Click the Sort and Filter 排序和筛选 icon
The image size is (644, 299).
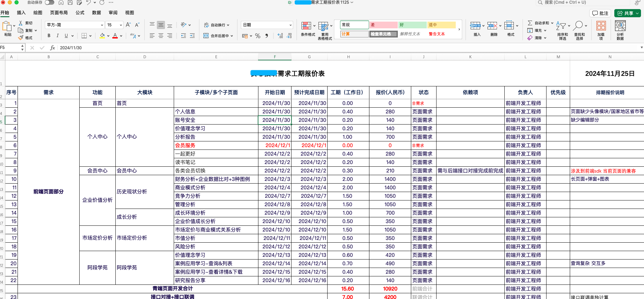(x=561, y=26)
